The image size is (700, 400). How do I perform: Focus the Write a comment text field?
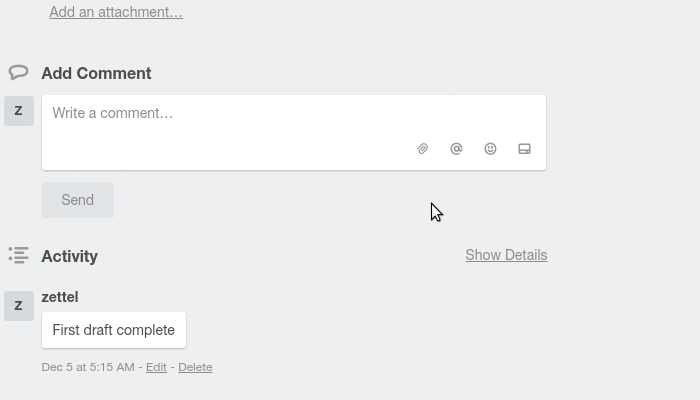coord(294,133)
